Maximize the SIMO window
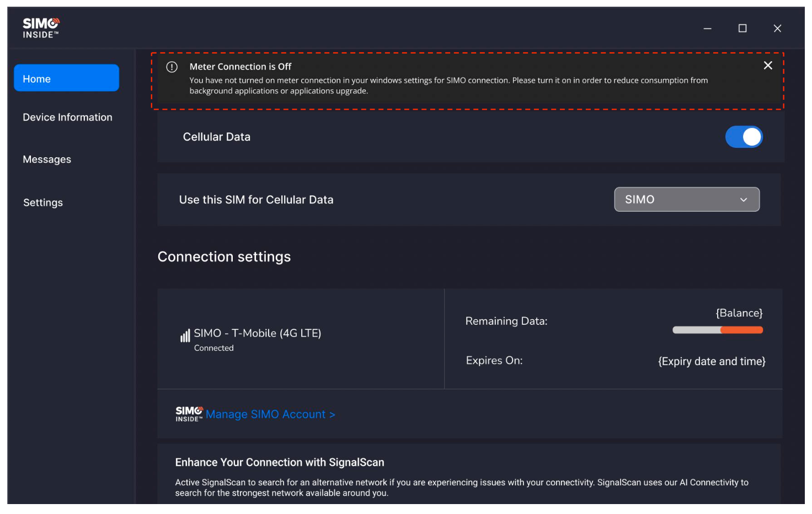The image size is (812, 514). (742, 28)
